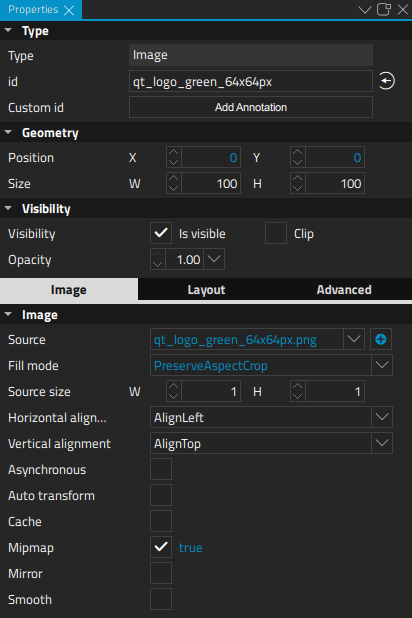The height and width of the screenshot is (618, 412).
Task: Collapse the Visibility section
Action: [8, 208]
